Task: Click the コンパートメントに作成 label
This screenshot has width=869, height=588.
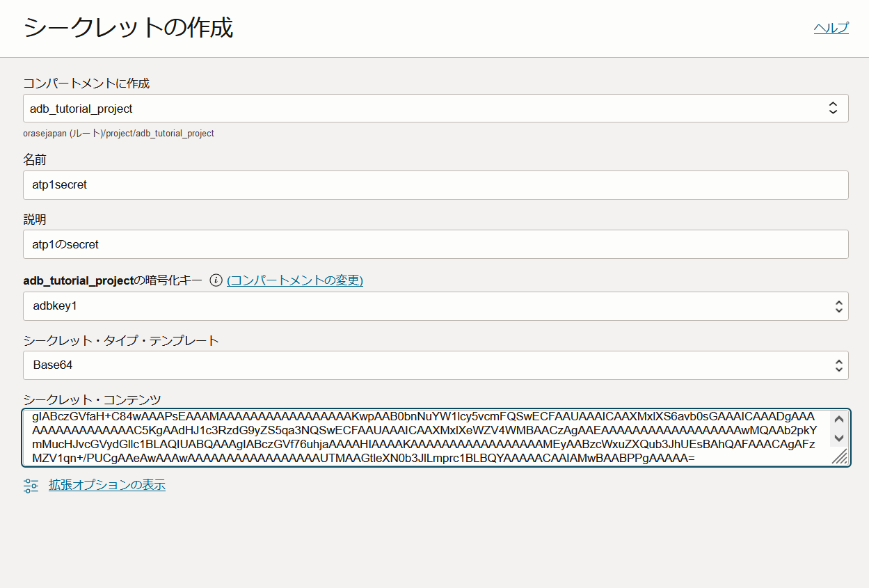Action: 86,84
